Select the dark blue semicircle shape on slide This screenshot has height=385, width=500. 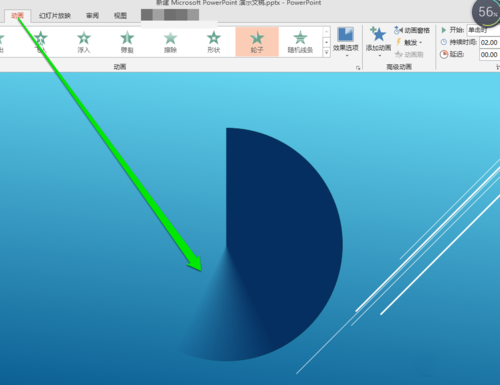[x=283, y=233]
